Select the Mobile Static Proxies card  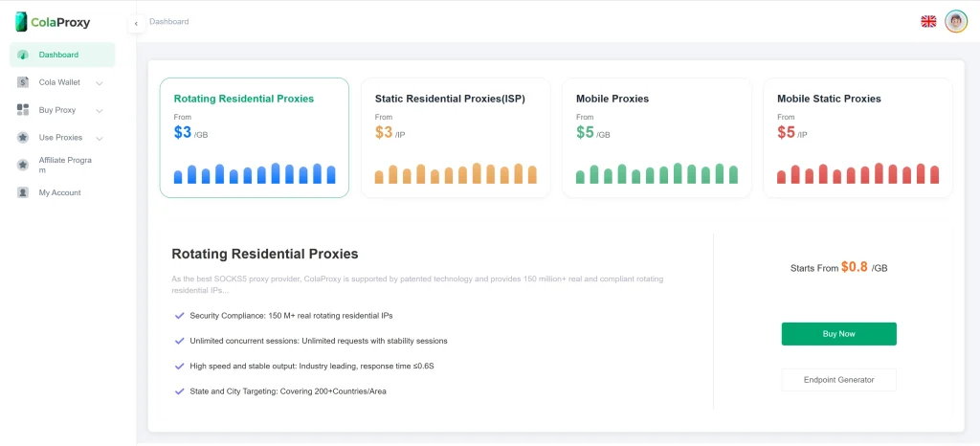858,138
